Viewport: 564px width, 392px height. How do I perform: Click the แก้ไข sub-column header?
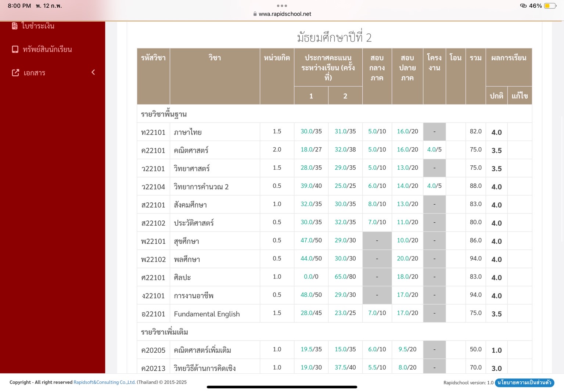pyautogui.click(x=520, y=96)
